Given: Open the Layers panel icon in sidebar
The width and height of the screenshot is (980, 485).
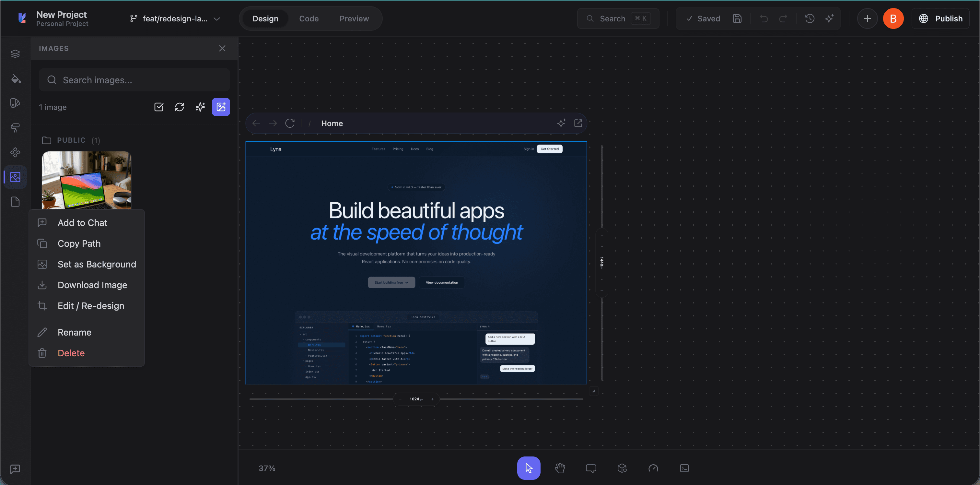Looking at the screenshot, I should (x=15, y=54).
